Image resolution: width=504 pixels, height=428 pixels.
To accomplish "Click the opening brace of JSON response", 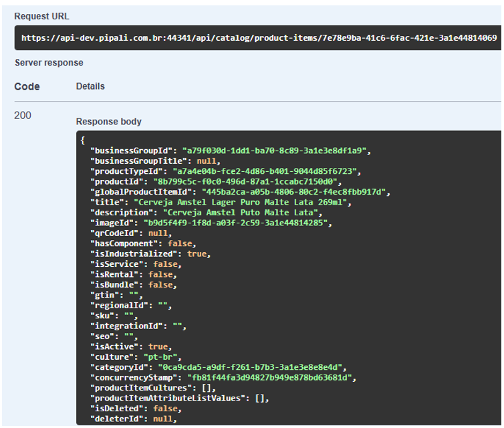I will click(82, 140).
